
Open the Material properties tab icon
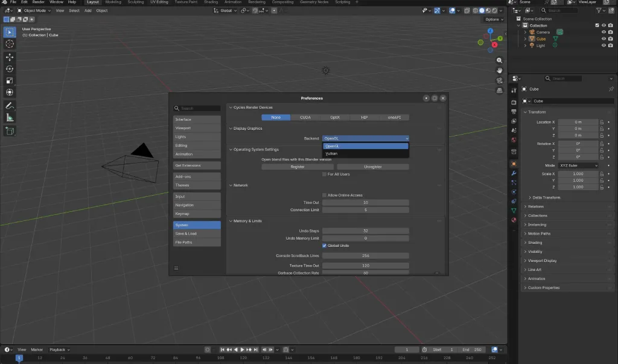pos(514,220)
